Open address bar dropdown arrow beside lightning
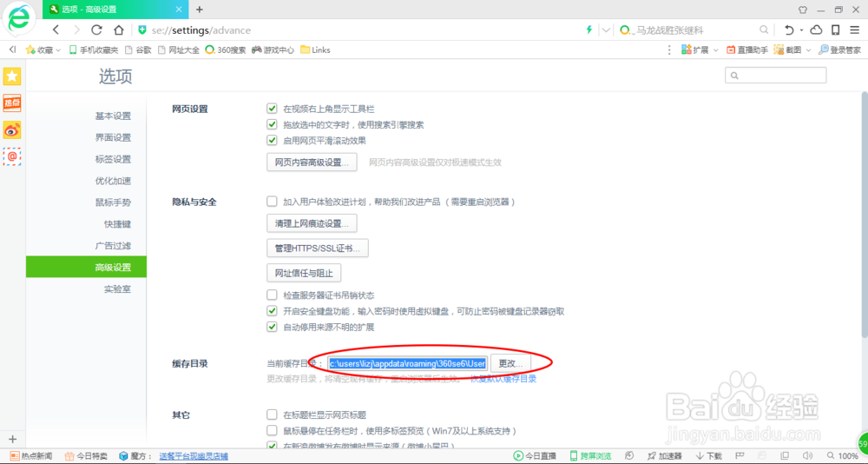Screen dimensions: 868x464 click(x=606, y=30)
